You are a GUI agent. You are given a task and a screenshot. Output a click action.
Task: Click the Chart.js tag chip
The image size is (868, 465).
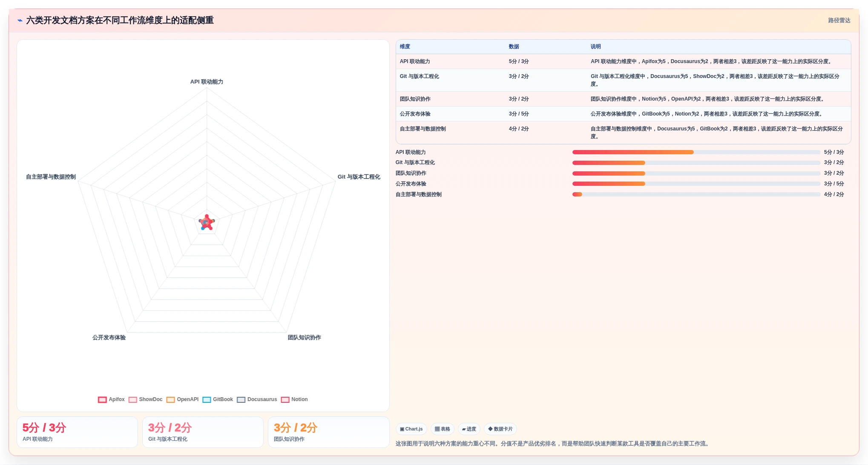pos(411,429)
